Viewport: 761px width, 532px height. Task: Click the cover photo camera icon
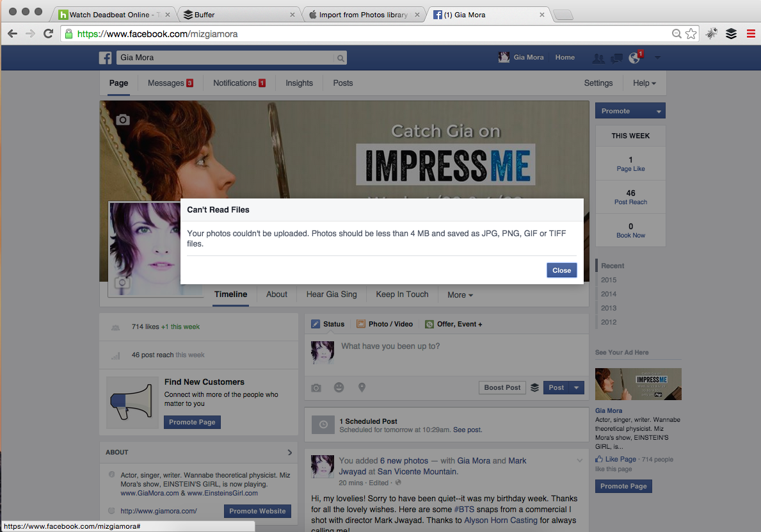[x=123, y=120]
